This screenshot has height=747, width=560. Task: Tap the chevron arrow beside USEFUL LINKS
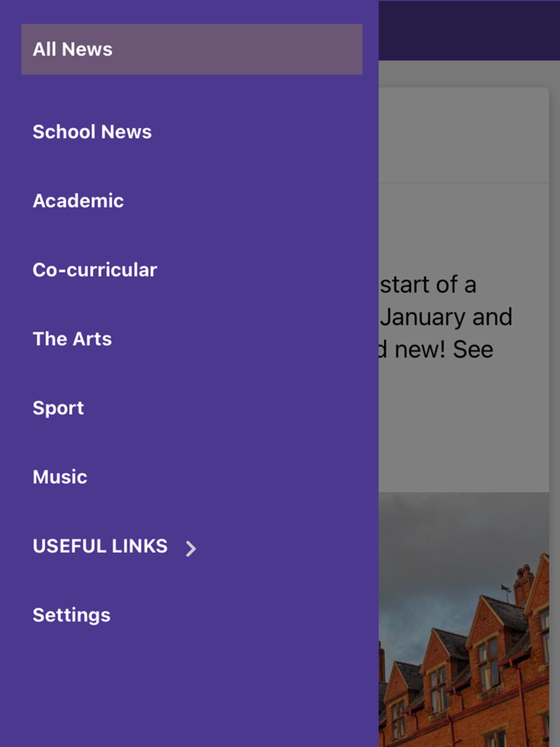tap(190, 549)
